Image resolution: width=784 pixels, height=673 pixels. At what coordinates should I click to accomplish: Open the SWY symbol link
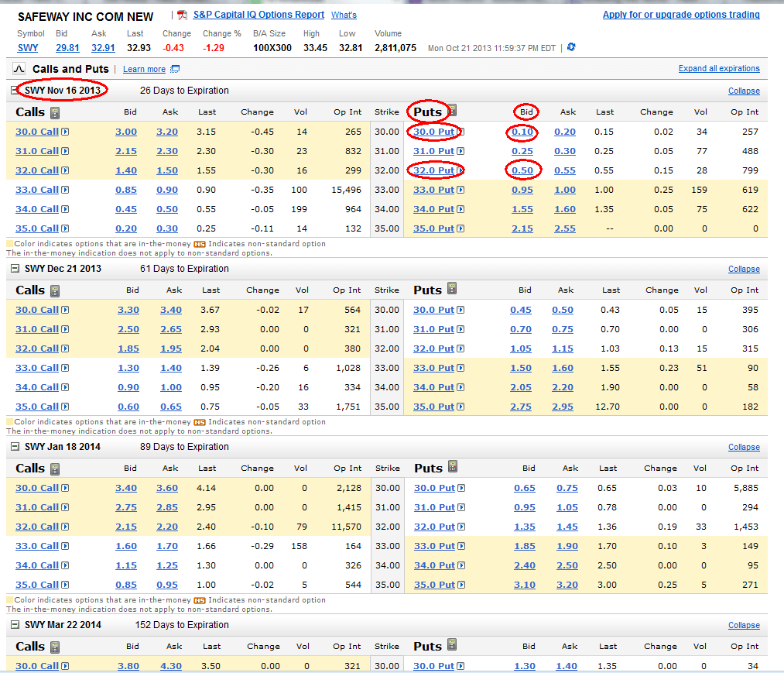28,48
